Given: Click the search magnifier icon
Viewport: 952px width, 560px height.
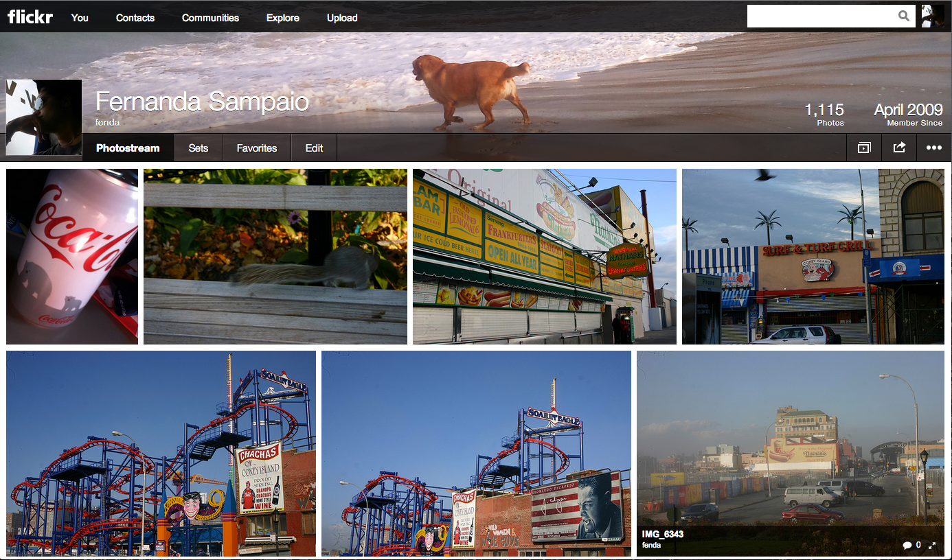Looking at the screenshot, I should pos(904,16).
